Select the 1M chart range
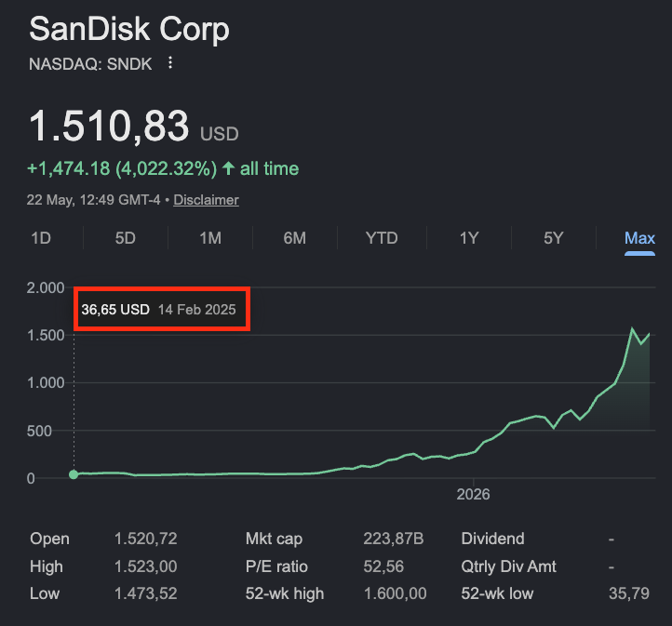 [210, 238]
